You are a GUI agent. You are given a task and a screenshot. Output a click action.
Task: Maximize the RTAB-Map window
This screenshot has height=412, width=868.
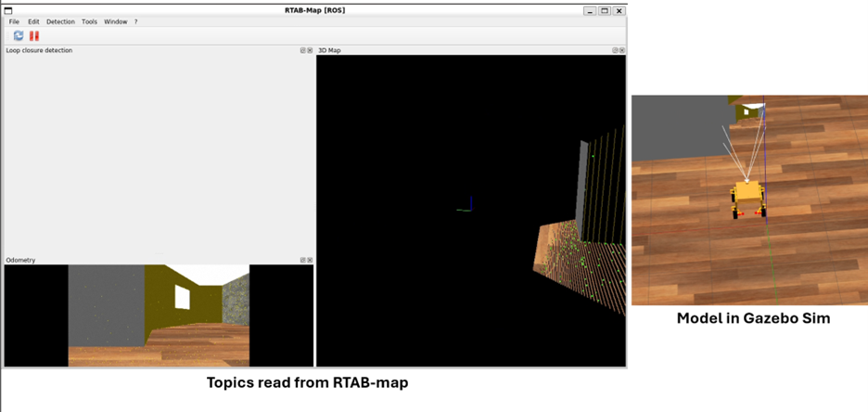click(605, 10)
